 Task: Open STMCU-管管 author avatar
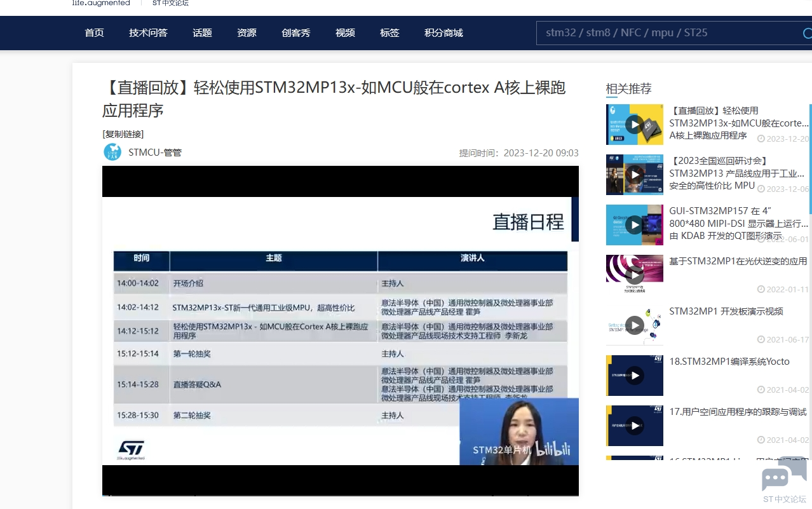pos(112,153)
